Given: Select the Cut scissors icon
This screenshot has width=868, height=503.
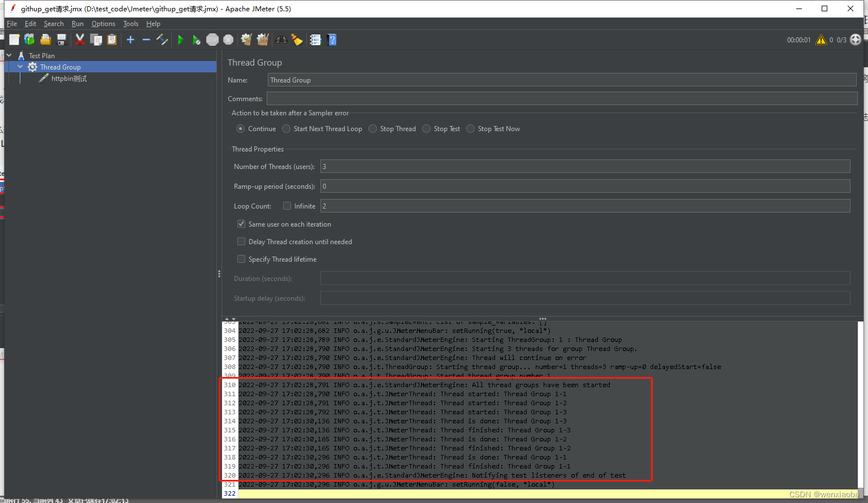Looking at the screenshot, I should (80, 40).
